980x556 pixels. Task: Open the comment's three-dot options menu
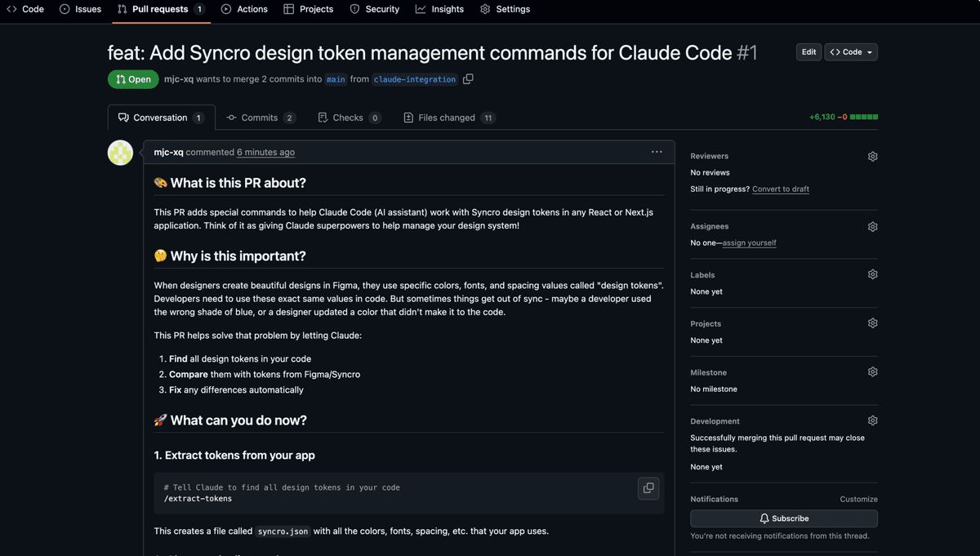click(657, 152)
